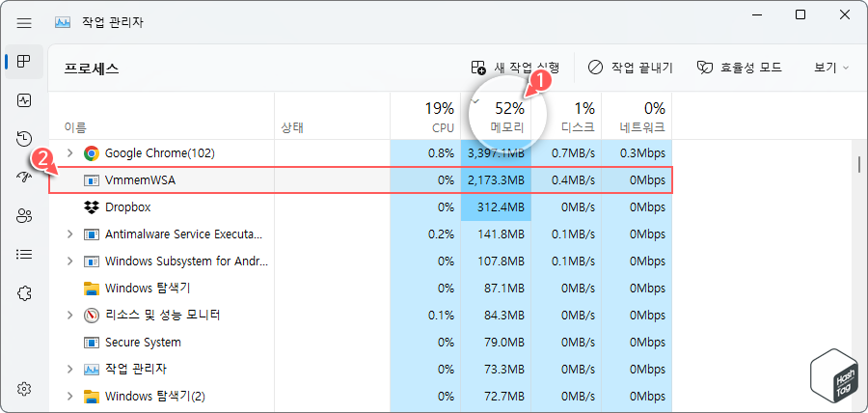Open the Performance sidebar icon
The image size is (868, 413).
point(24,100)
